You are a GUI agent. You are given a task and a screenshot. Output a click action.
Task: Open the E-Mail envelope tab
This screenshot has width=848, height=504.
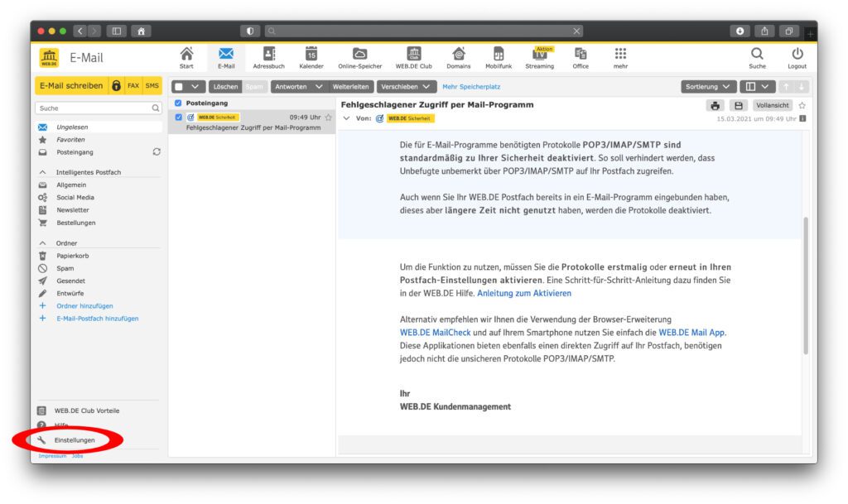coord(226,57)
